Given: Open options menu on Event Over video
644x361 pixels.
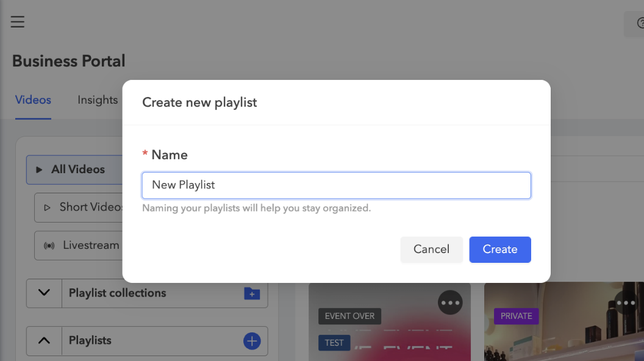Looking at the screenshot, I should [450, 302].
